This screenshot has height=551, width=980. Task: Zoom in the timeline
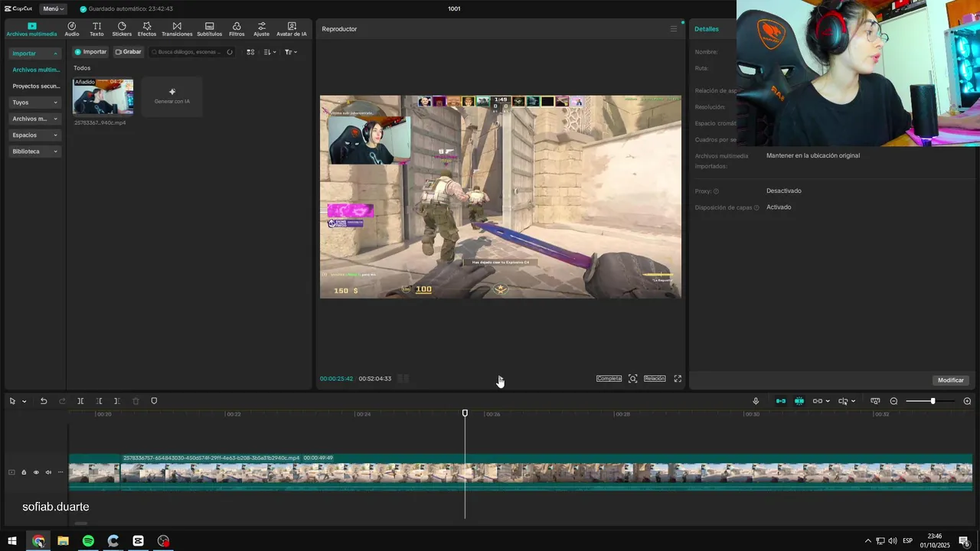click(967, 401)
